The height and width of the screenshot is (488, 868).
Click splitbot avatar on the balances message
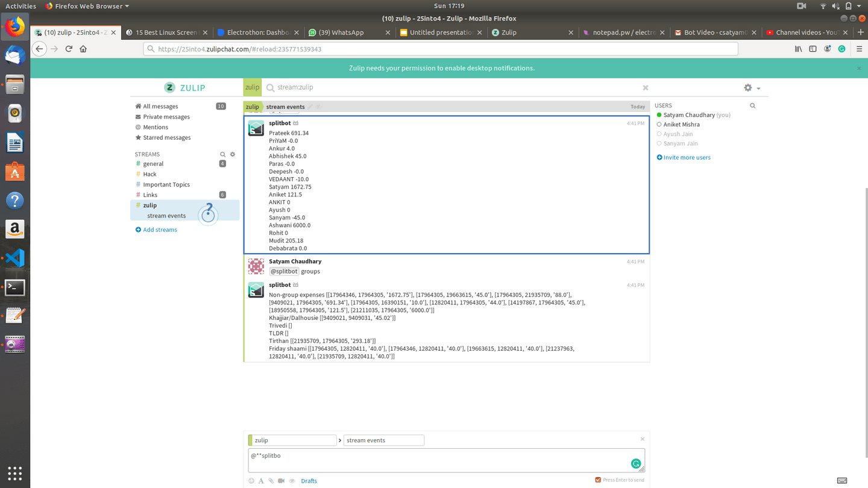click(x=256, y=128)
